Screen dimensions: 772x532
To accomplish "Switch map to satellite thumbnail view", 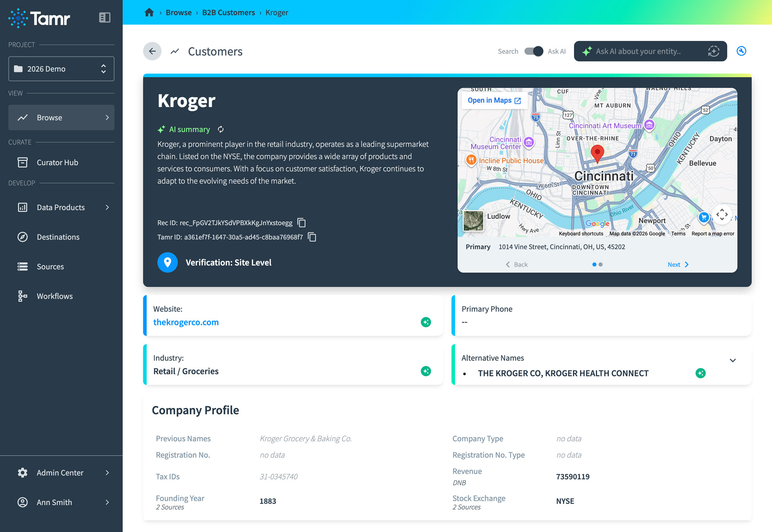I will pos(473,221).
